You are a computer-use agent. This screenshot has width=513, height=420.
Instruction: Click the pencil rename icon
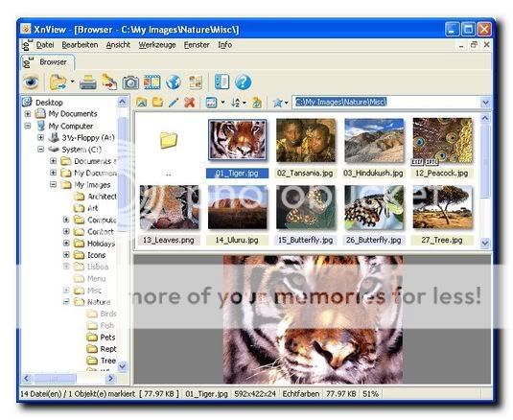[x=174, y=103]
